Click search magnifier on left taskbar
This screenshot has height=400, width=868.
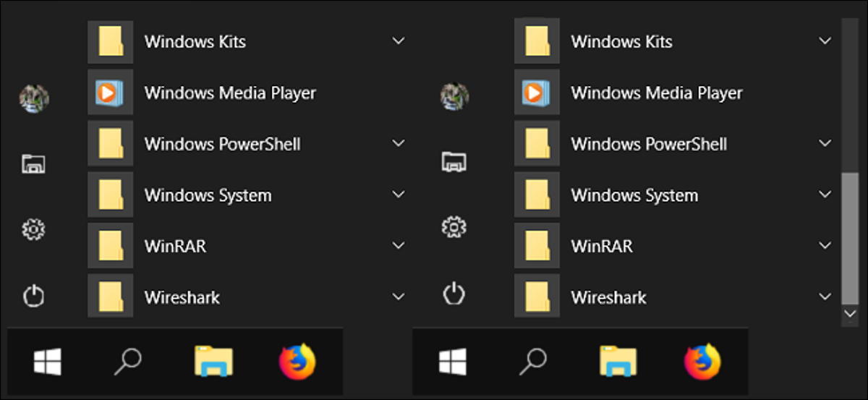coord(128,361)
